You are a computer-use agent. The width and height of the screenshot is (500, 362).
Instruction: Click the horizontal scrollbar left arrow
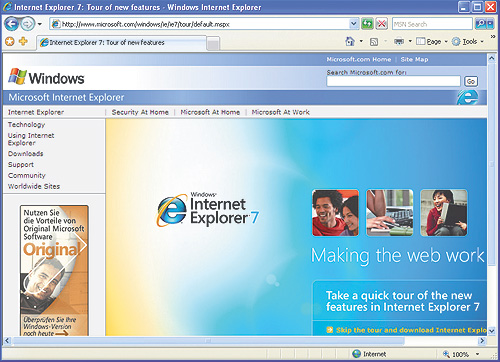click(x=7, y=341)
